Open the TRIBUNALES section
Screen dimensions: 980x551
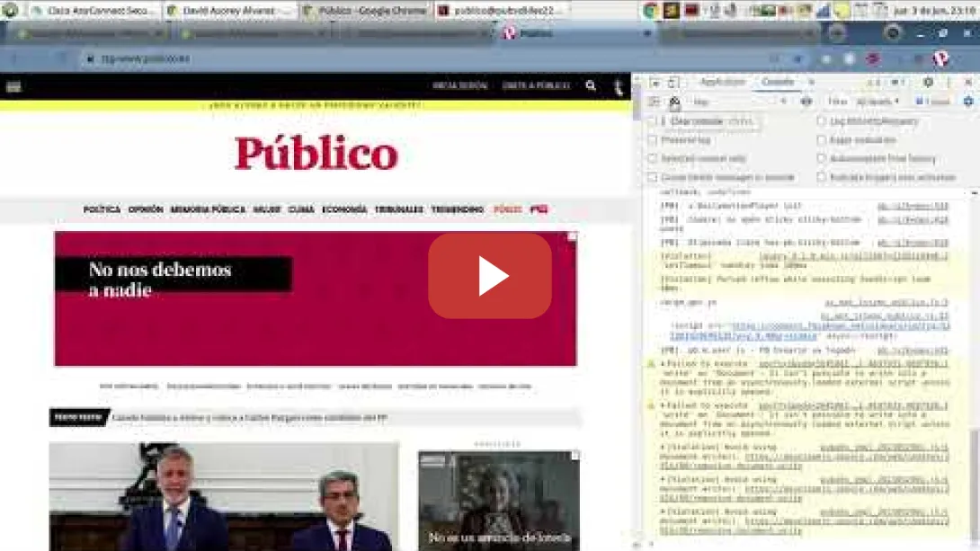pyautogui.click(x=399, y=209)
